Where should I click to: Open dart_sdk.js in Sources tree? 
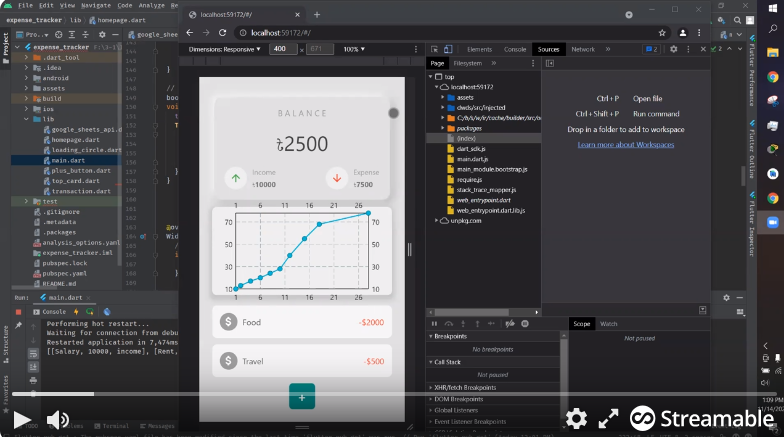[x=470, y=148]
